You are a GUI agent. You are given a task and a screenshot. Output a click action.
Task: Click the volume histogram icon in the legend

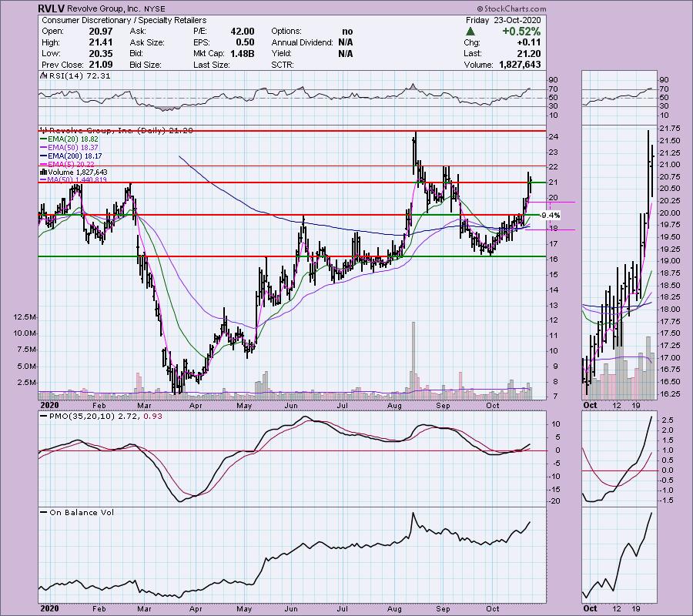[44, 172]
